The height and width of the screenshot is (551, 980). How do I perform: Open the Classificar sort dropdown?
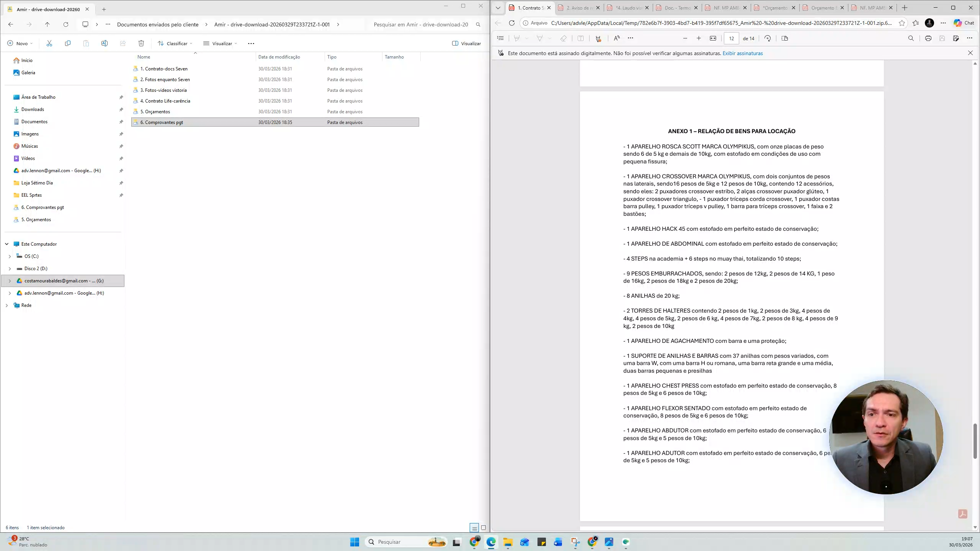click(175, 43)
